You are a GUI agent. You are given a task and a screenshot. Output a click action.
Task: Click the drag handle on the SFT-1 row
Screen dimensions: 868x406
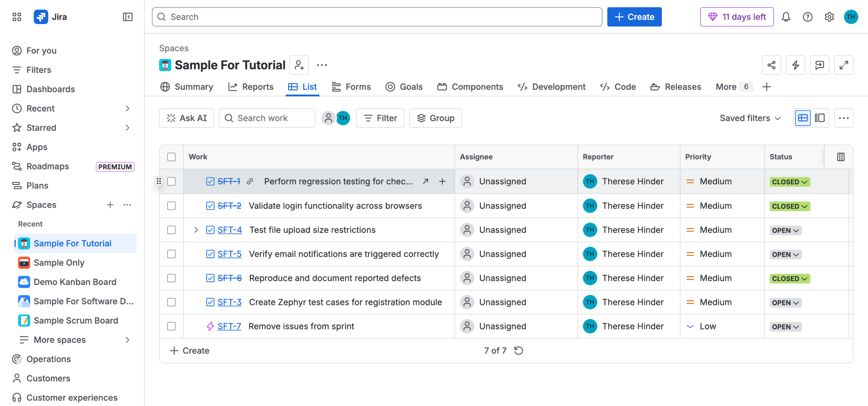pos(159,181)
